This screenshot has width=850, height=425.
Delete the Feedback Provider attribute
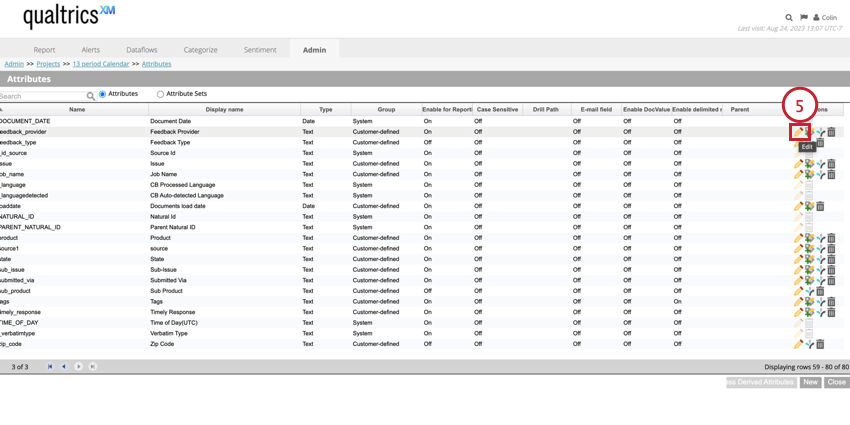tap(831, 132)
